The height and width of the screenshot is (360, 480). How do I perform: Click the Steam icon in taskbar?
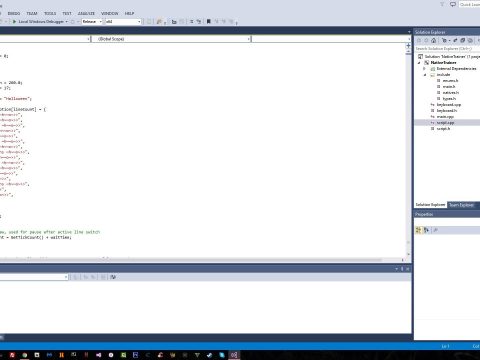[x=209, y=355]
